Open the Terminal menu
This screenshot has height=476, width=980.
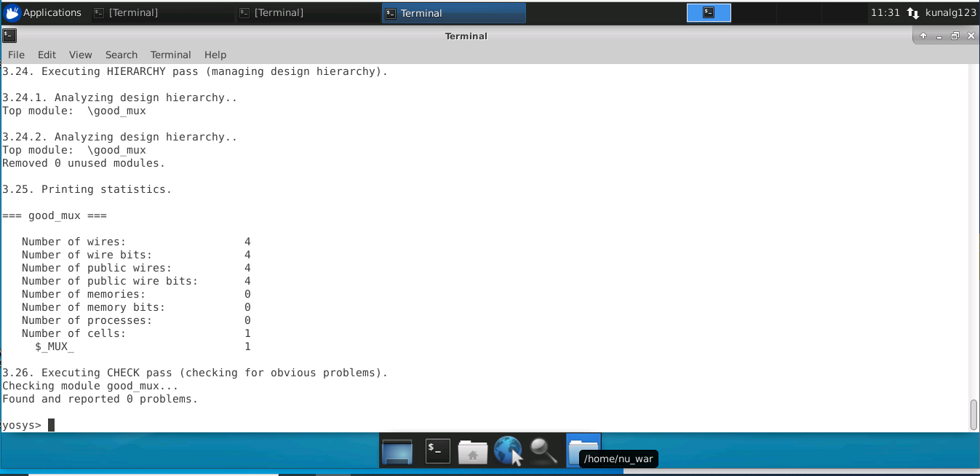click(170, 55)
